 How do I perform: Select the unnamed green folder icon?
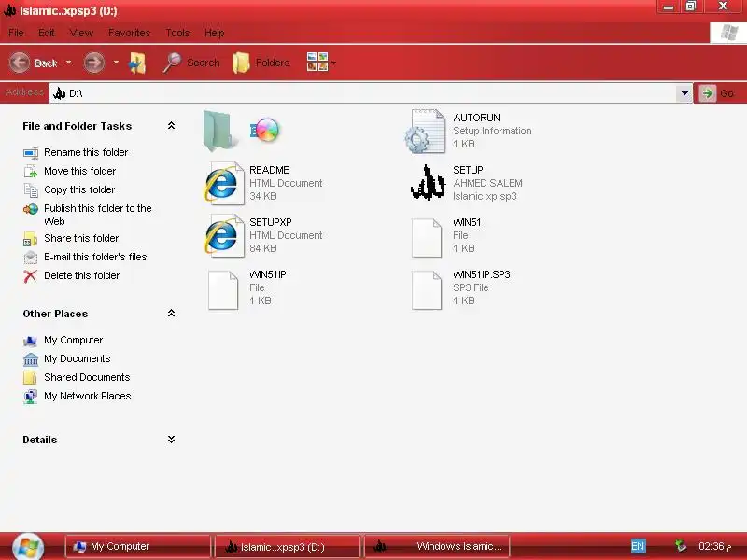(x=220, y=131)
